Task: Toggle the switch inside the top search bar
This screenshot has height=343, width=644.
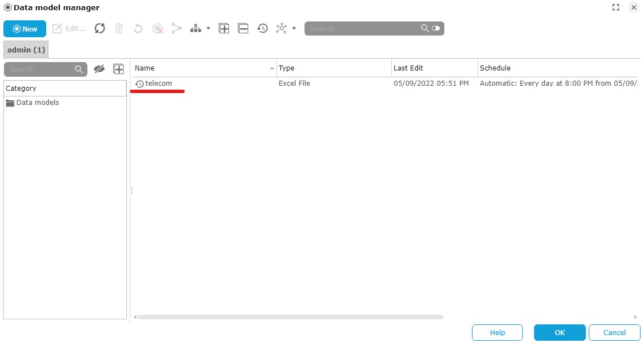Action: click(x=436, y=28)
